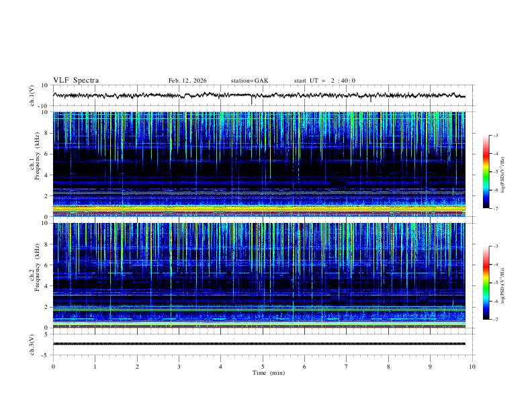
Task: Click the "2" kHz tick on ch.2 spectrogram axis
Action: [x=46, y=307]
